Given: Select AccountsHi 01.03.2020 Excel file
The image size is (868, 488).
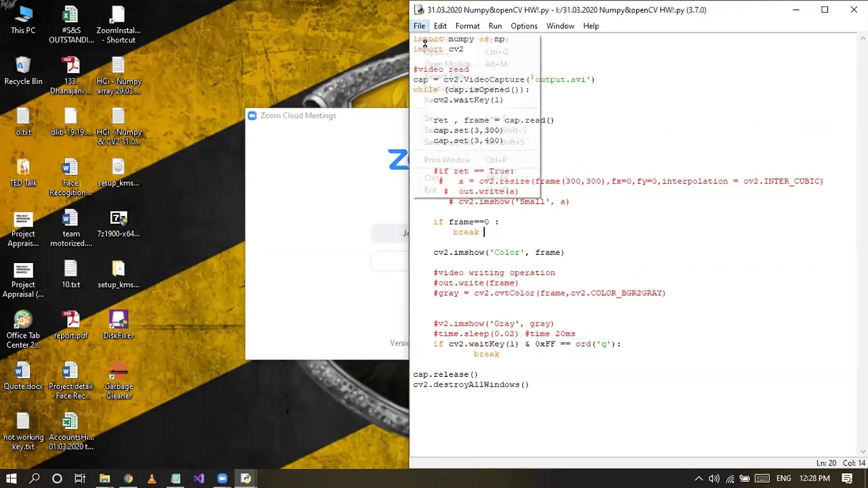Looking at the screenshot, I should (x=71, y=432).
